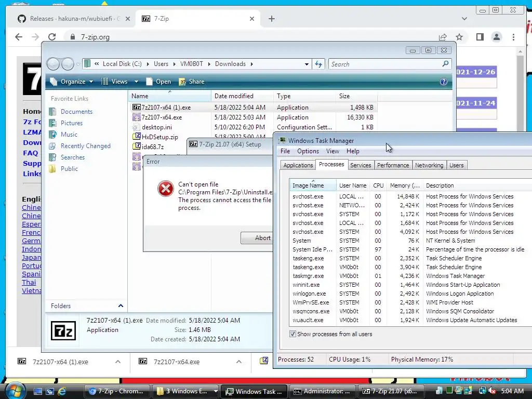Open Chrome profile avatar
The image size is (532, 399).
point(496,37)
